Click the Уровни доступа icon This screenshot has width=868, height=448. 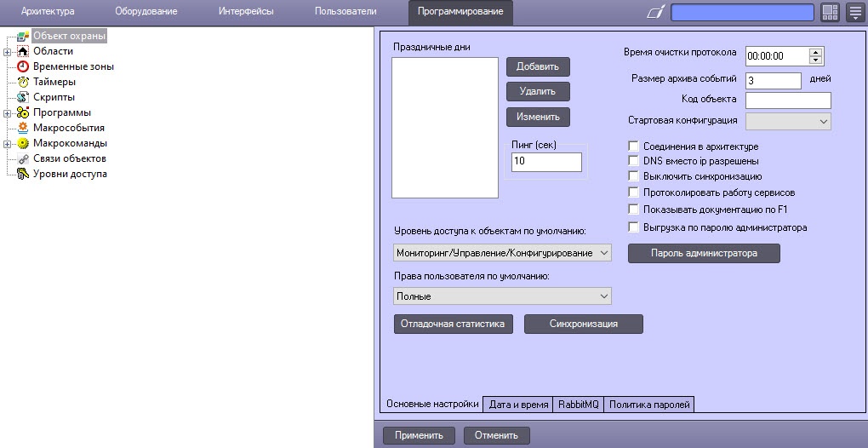click(x=23, y=174)
